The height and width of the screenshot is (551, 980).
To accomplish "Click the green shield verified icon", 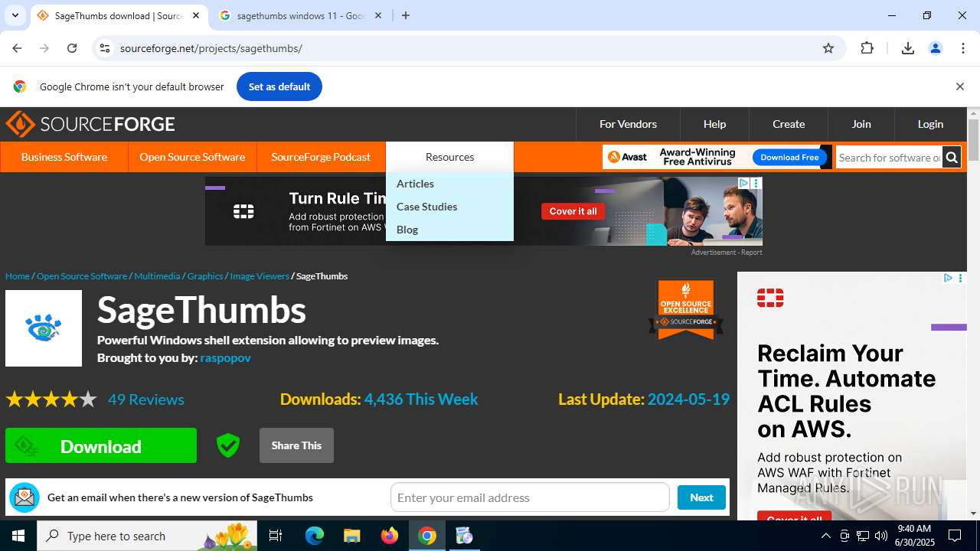I will tap(228, 445).
